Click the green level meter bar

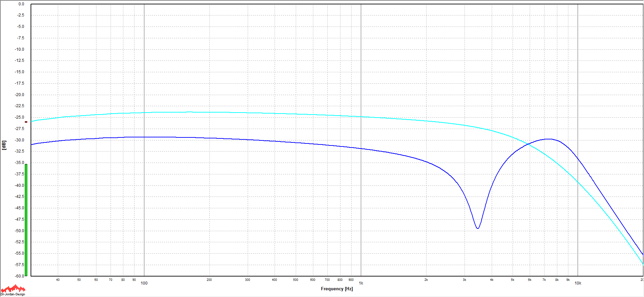click(x=26, y=220)
